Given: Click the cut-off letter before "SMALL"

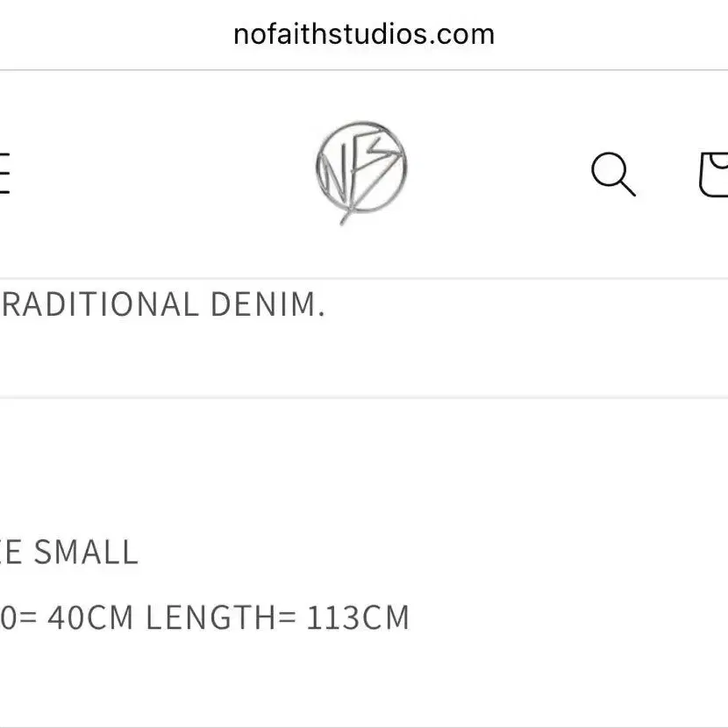Looking at the screenshot, I should click(11, 552).
